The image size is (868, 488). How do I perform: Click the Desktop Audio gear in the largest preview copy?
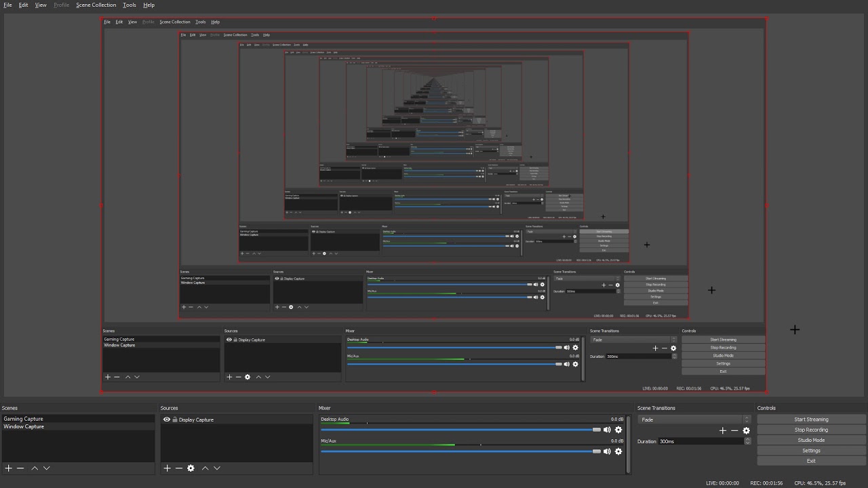pyautogui.click(x=576, y=348)
